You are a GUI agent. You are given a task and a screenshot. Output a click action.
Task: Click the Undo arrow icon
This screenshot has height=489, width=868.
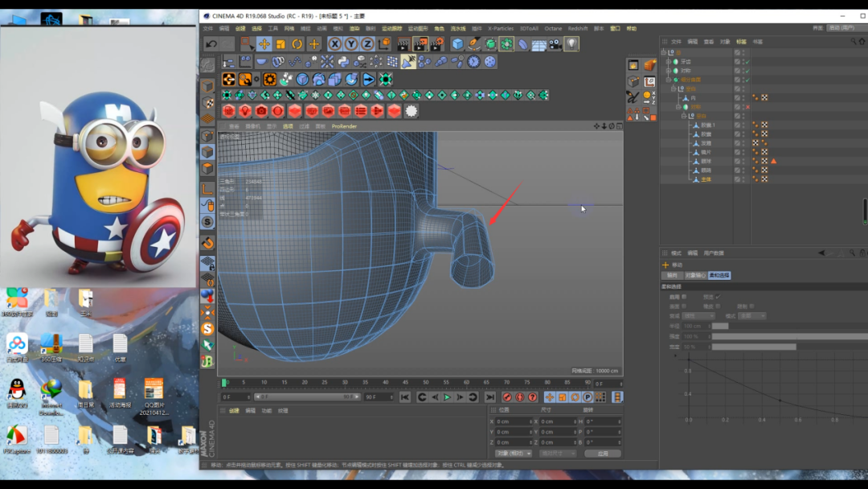(x=211, y=43)
